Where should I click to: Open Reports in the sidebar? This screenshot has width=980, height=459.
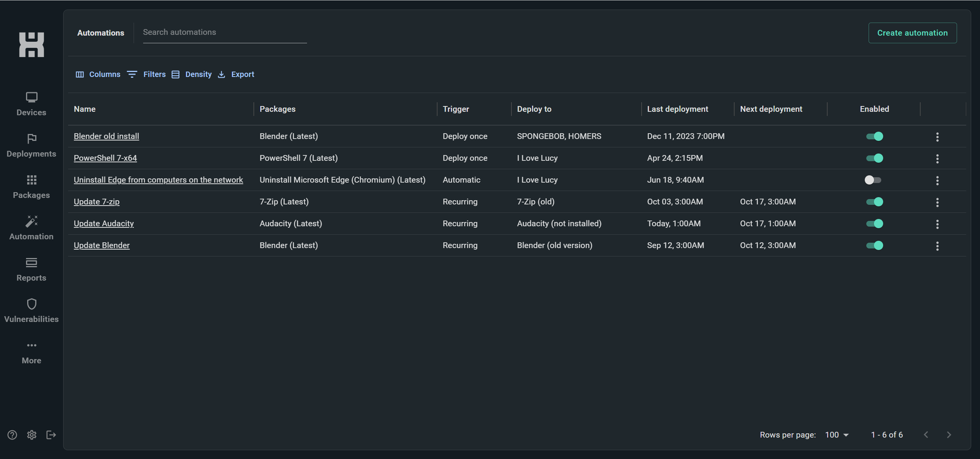click(x=31, y=269)
